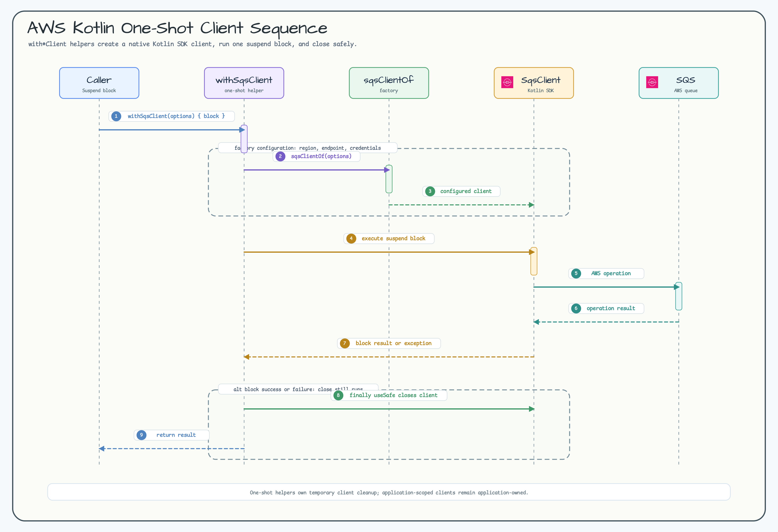Screen dimensions: 778x532
Task: Click the orange activation bar on SqsClient lifeline
Action: (534, 261)
